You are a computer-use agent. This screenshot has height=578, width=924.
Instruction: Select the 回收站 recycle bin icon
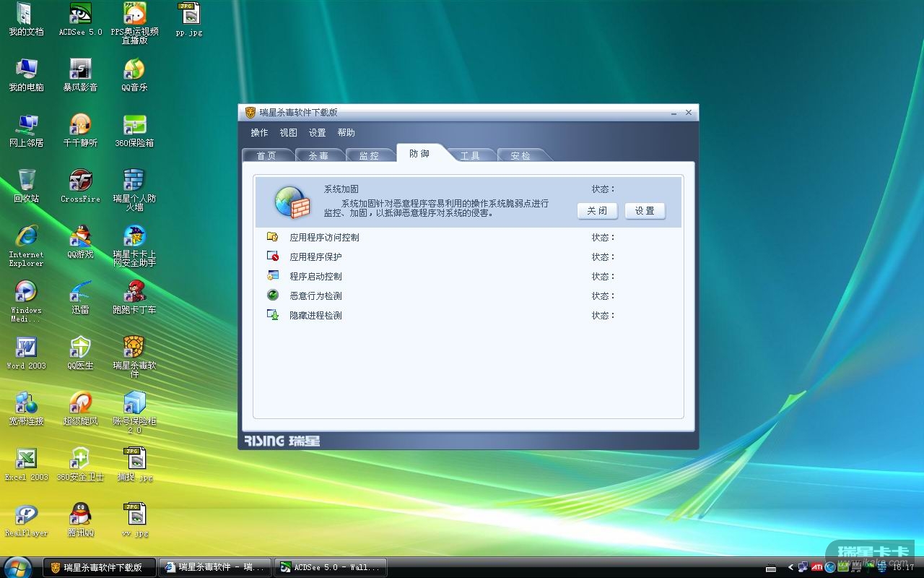tap(26, 186)
